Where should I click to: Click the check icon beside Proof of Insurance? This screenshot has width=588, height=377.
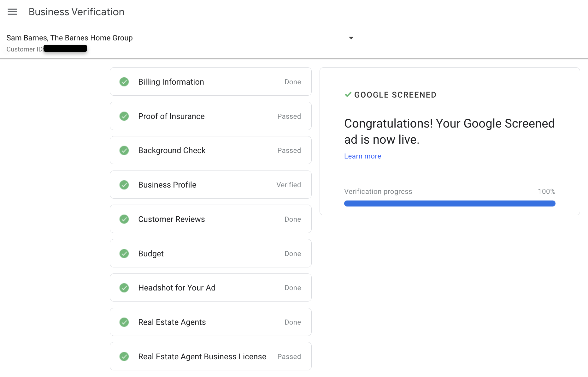[124, 116]
